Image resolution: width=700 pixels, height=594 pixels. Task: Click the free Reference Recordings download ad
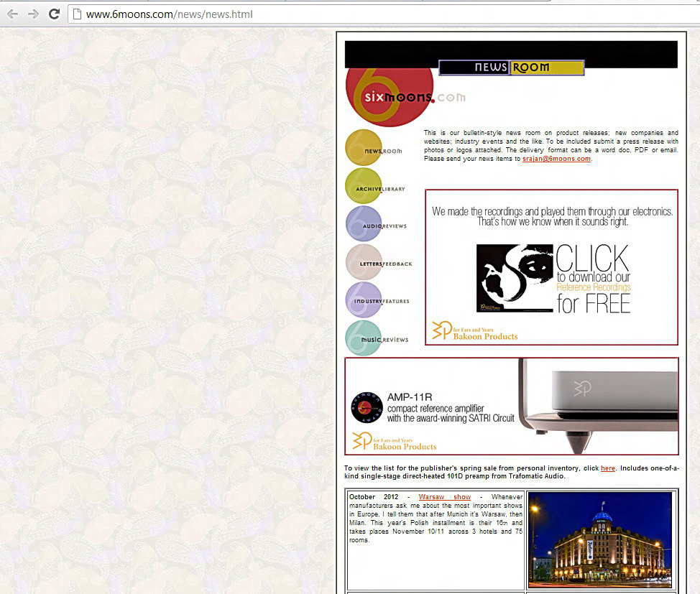coord(552,267)
